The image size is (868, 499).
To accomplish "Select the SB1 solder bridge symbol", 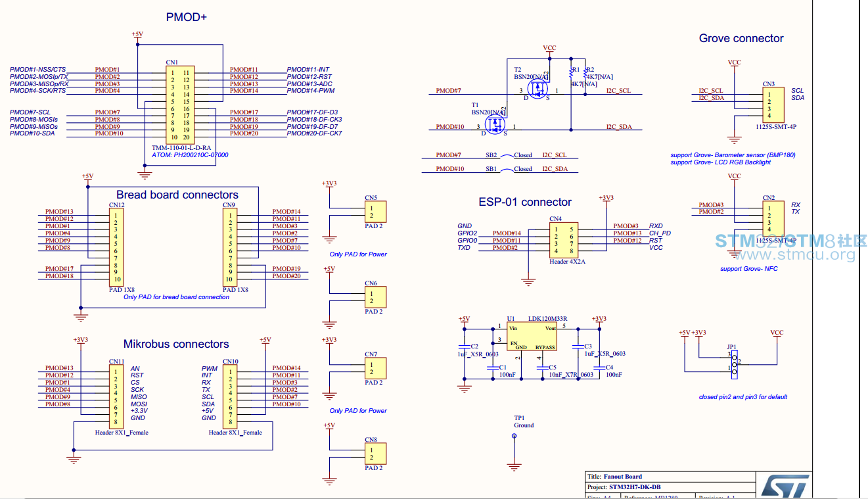I will click(506, 170).
